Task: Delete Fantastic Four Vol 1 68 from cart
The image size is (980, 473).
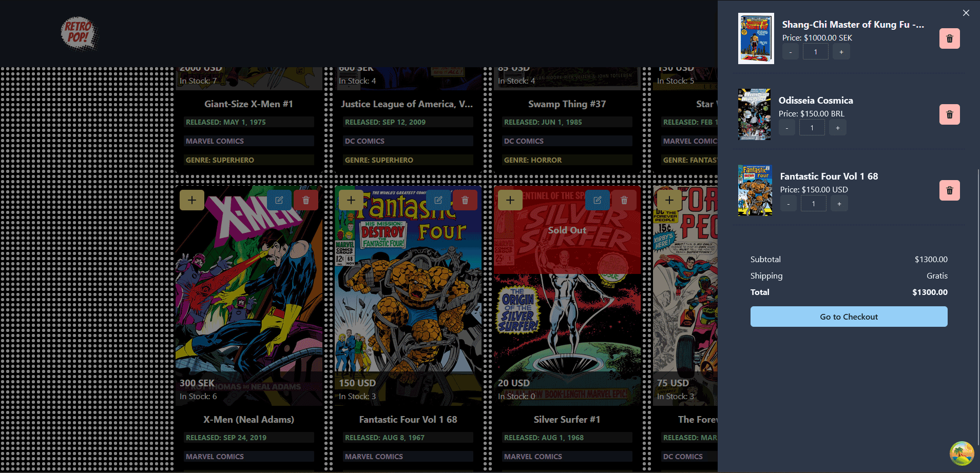Action: coord(949,190)
